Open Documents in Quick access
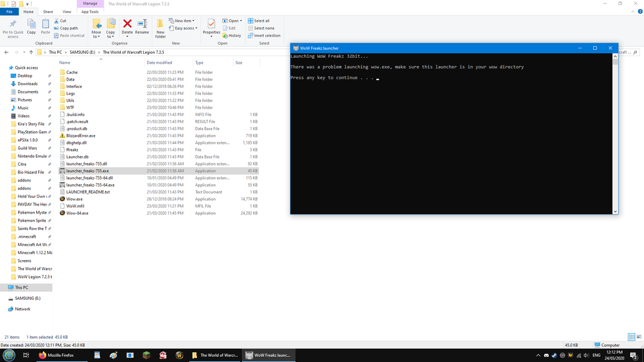 (x=28, y=92)
